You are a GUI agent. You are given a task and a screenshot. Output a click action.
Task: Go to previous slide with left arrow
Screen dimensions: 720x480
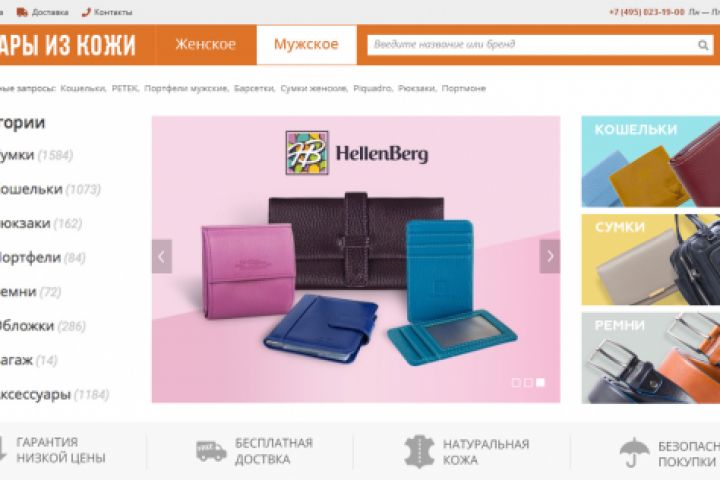click(x=162, y=256)
